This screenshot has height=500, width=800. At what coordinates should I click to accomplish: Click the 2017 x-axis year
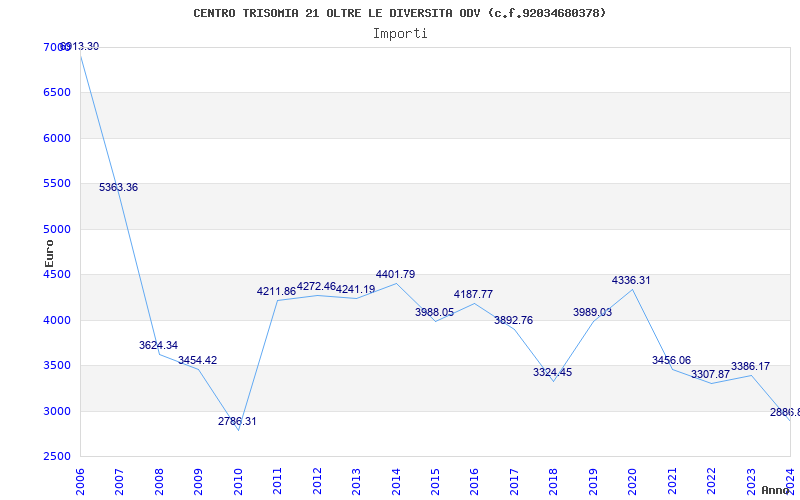[x=514, y=482]
